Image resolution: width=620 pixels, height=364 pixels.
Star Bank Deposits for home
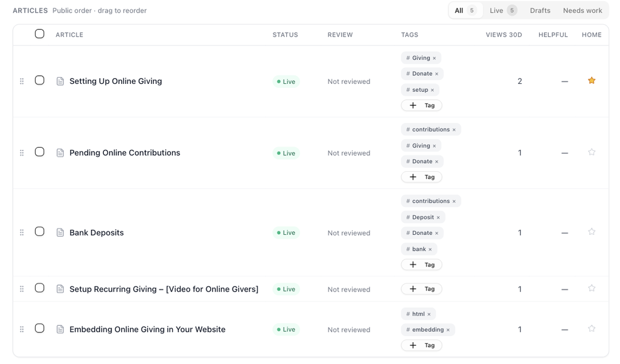coord(591,232)
